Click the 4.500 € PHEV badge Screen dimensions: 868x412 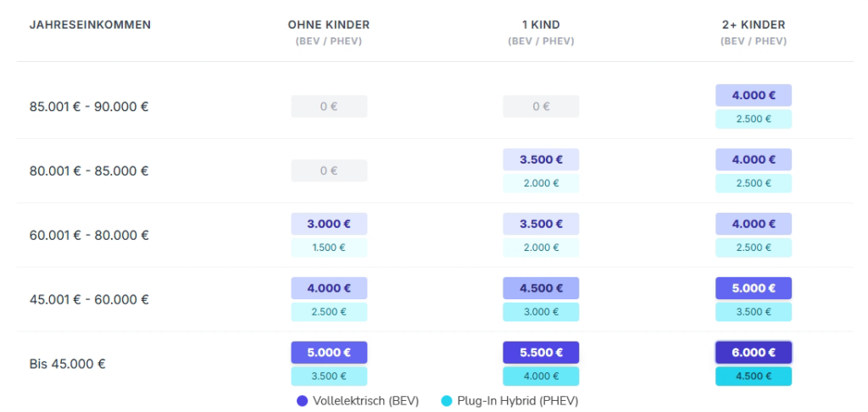753,376
